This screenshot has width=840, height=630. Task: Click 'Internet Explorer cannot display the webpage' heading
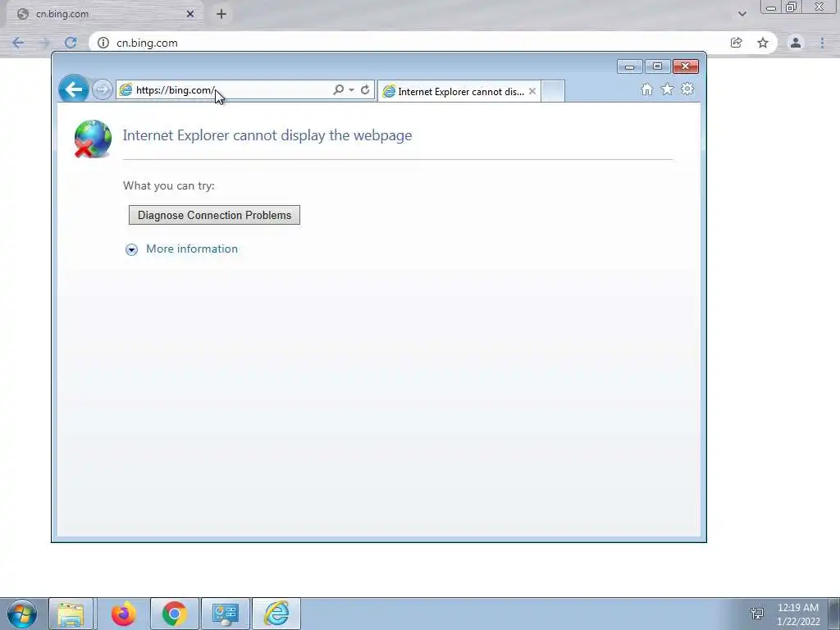[267, 135]
